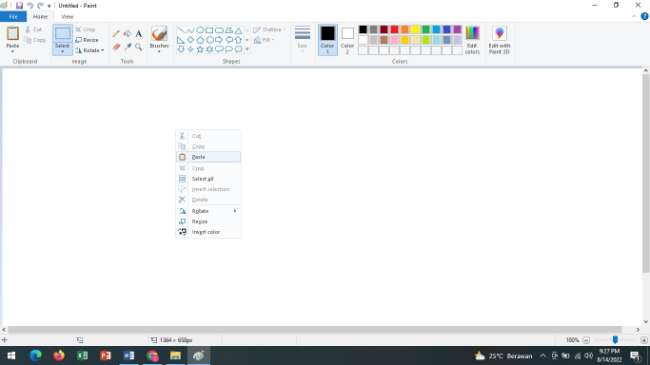The image size is (650, 365).
Task: Click the vertical scrollbar of the canvas
Action: pyautogui.click(x=646, y=174)
